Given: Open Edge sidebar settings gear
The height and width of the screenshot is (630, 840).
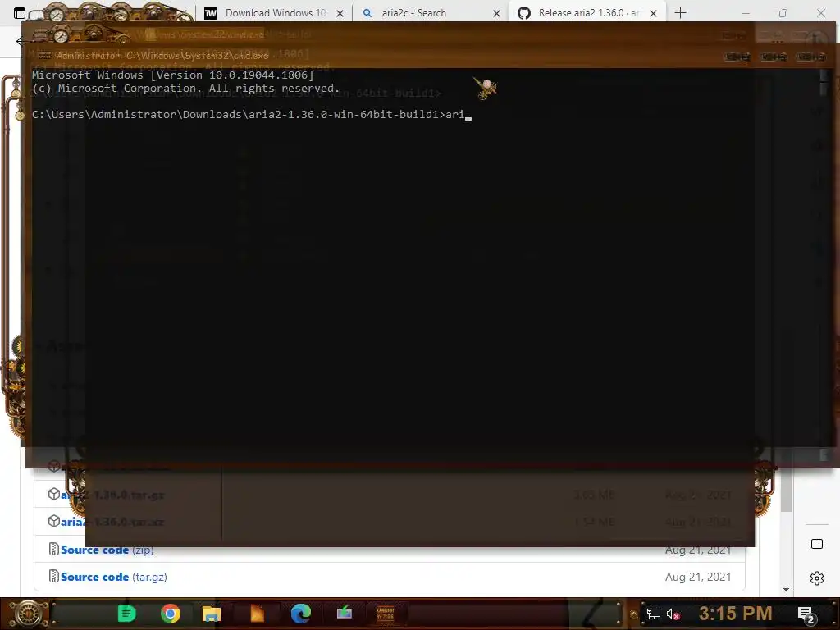Looking at the screenshot, I should pyautogui.click(x=817, y=578).
